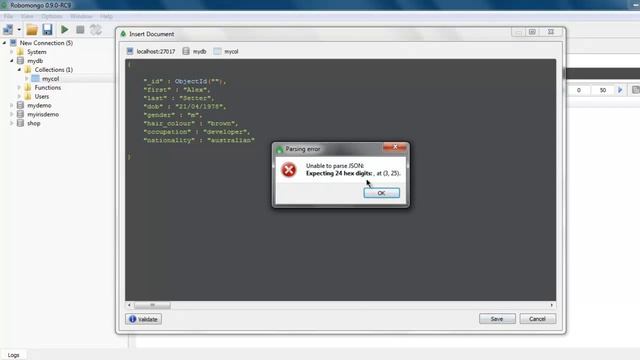Click the horizontal scrollbar thumb in editor
640x360 pixels.
pos(152,305)
